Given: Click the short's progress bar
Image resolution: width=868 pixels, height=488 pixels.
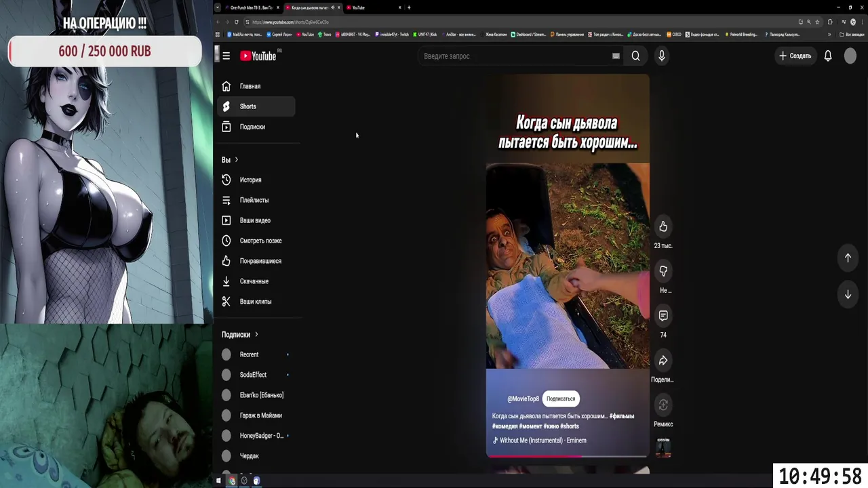Looking at the screenshot, I should [x=568, y=456].
